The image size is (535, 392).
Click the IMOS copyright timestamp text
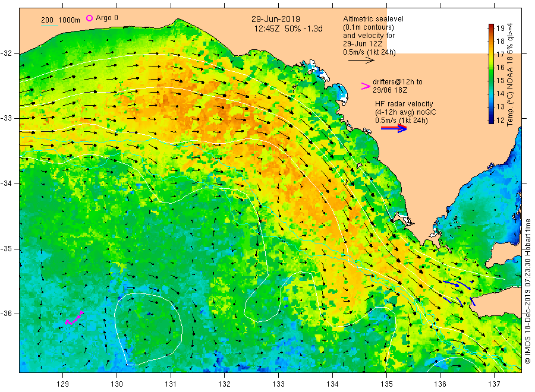pos(527,292)
